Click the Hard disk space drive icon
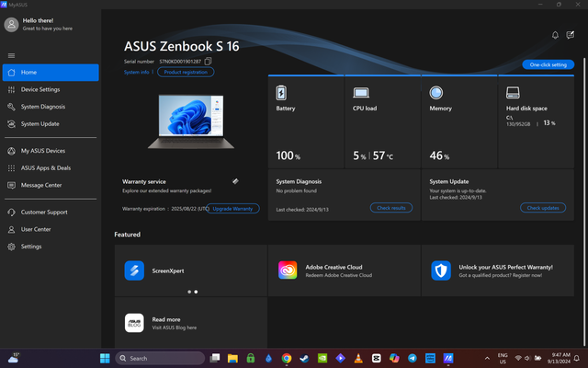Image resolution: width=588 pixels, height=368 pixels. [x=513, y=92]
